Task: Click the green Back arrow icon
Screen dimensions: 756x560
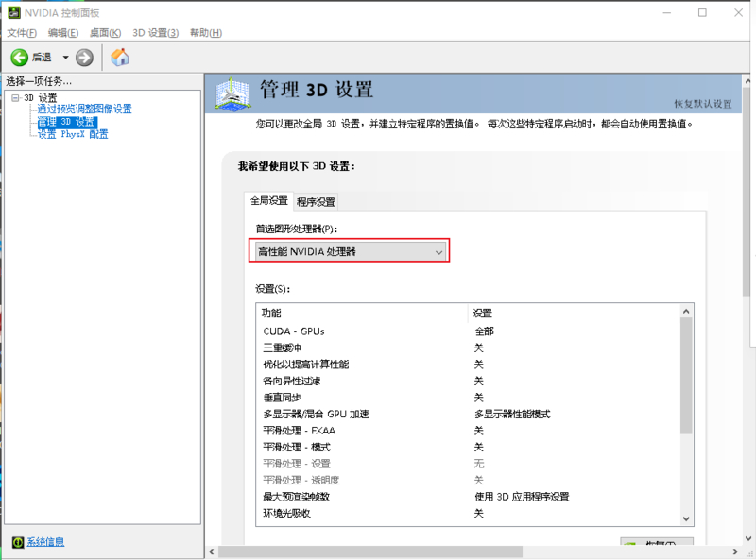Action: (19, 58)
